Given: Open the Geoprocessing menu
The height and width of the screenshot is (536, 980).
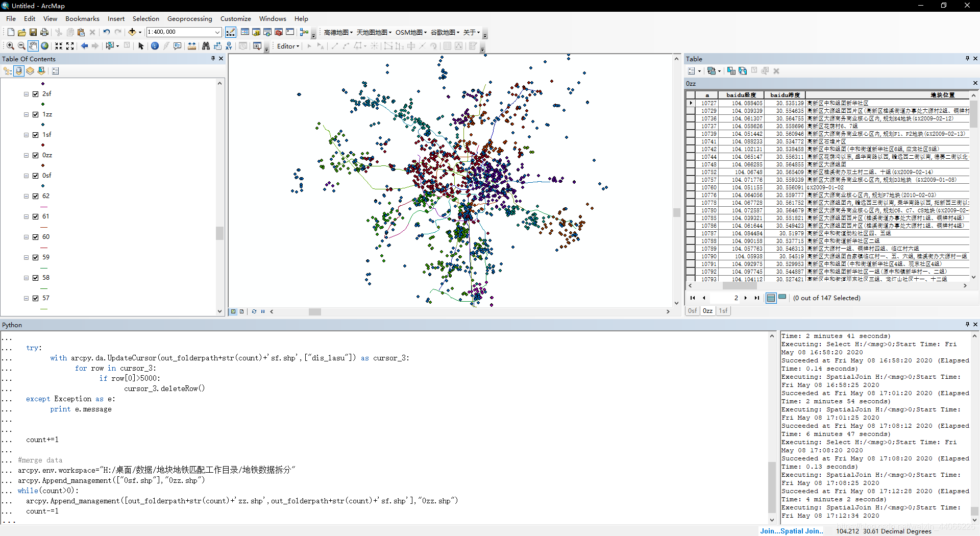Looking at the screenshot, I should [189, 18].
